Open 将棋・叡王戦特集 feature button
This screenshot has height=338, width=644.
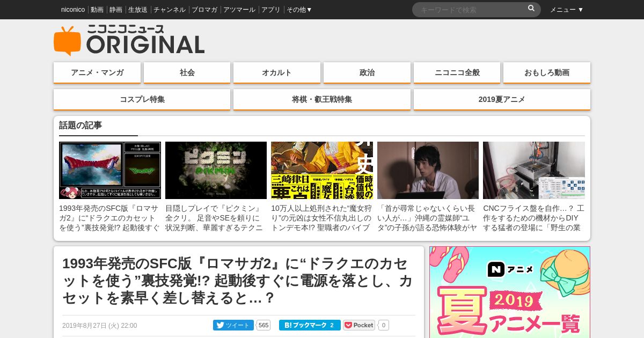pos(322,99)
